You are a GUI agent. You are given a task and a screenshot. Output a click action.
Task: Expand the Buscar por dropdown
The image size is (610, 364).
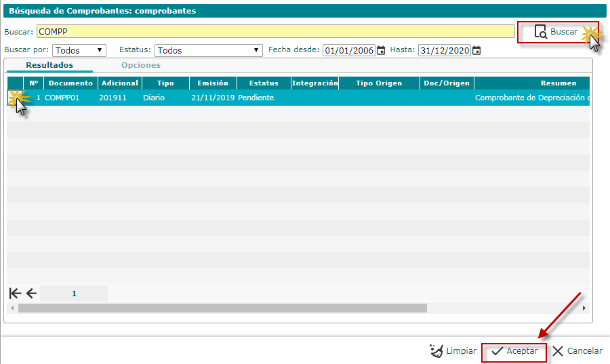79,50
